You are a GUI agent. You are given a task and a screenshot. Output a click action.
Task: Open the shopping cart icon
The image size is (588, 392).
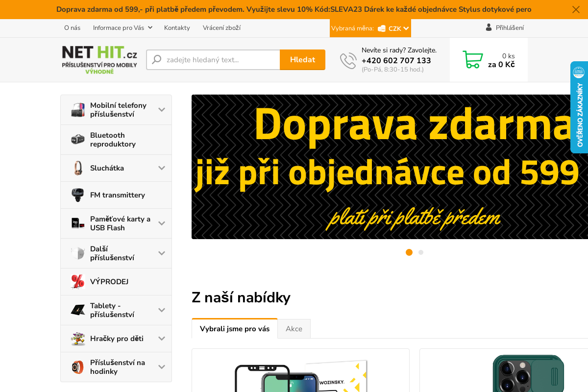click(472, 59)
